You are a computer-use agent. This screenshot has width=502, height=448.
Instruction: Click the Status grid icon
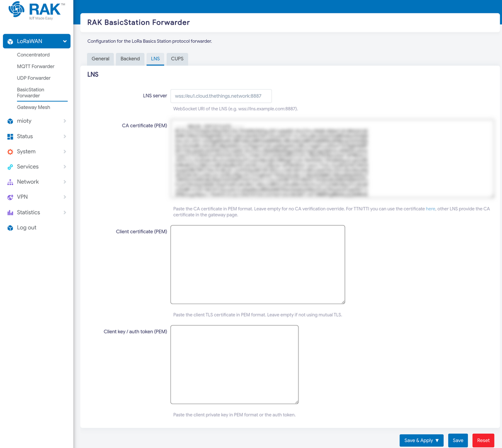point(10,136)
